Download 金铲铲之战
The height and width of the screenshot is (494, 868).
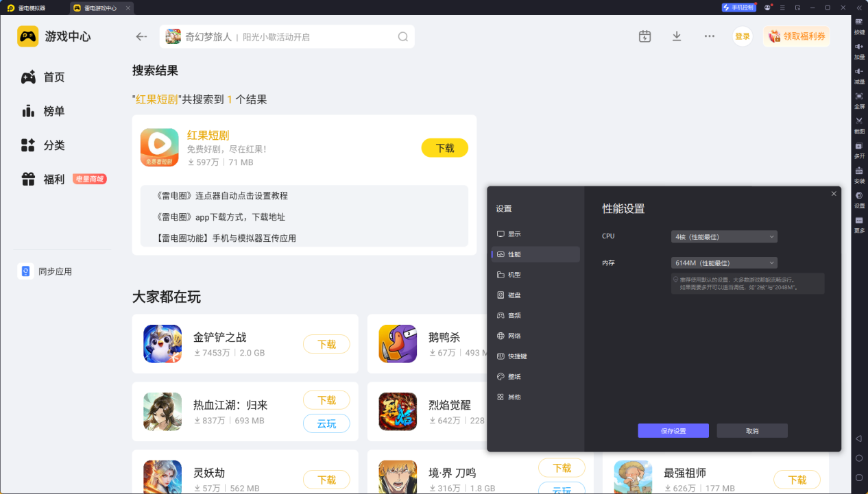coord(326,344)
